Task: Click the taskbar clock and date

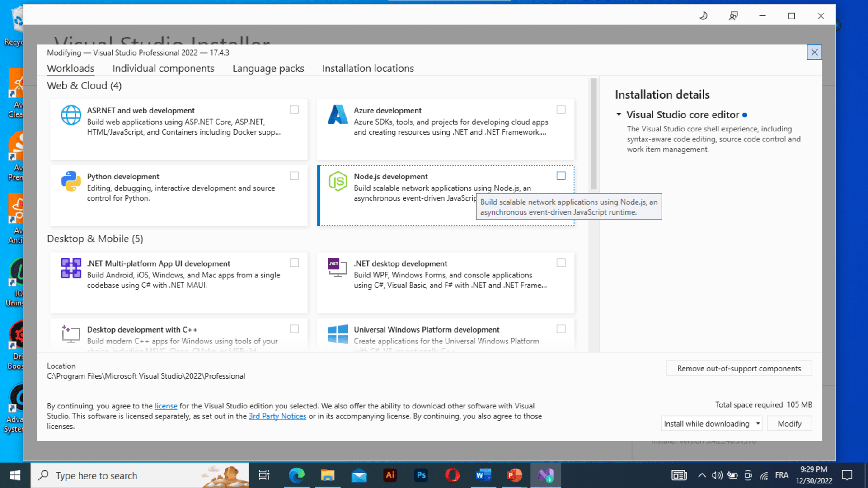Action: point(814,475)
